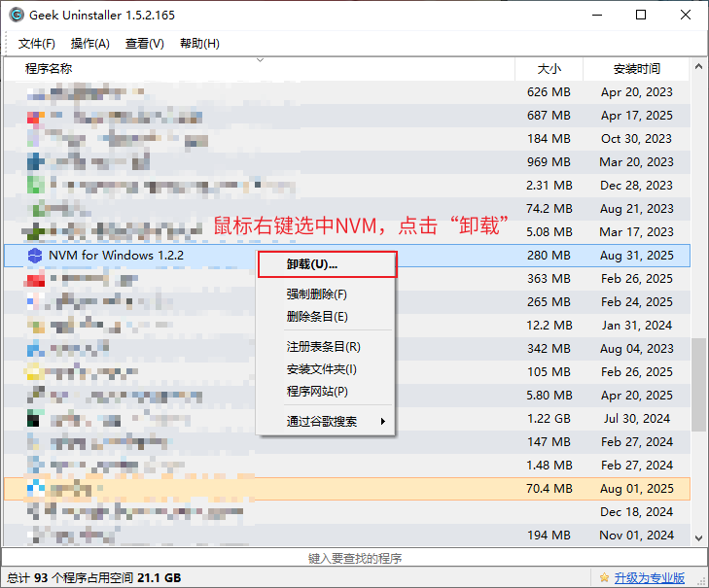The width and height of the screenshot is (709, 588).
Task: Open the 文件(F) menu
Action: pos(37,44)
